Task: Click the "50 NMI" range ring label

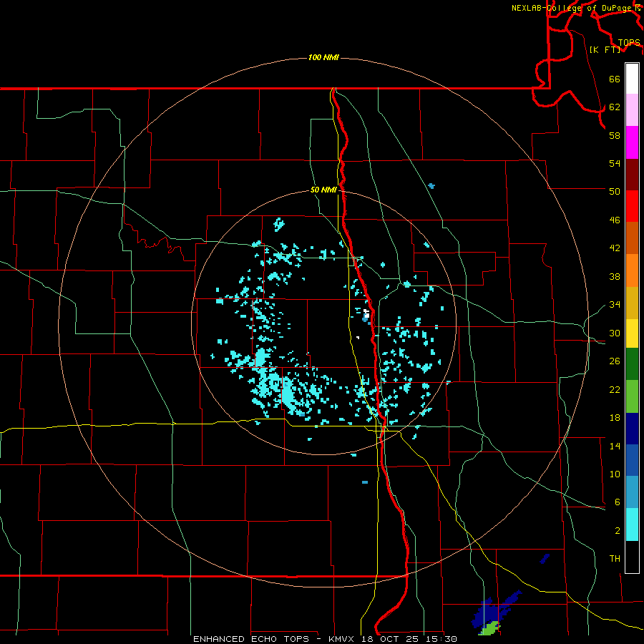Action: coord(323,190)
